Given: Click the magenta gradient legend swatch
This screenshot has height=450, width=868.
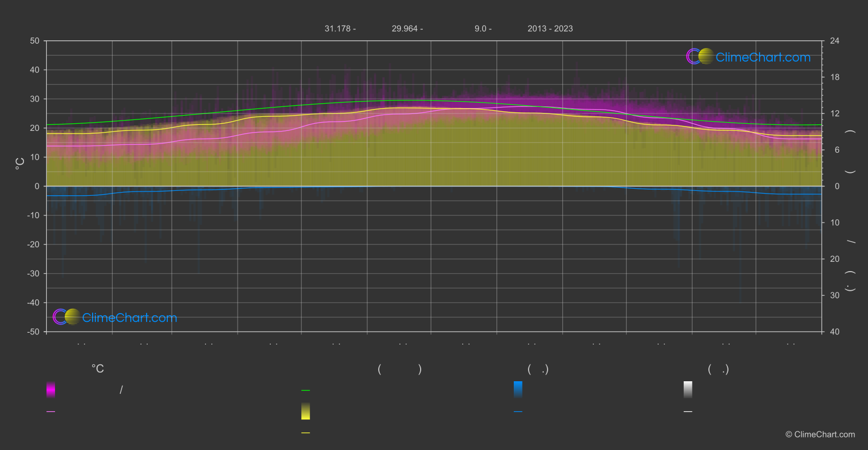Looking at the screenshot, I should click(51, 389).
